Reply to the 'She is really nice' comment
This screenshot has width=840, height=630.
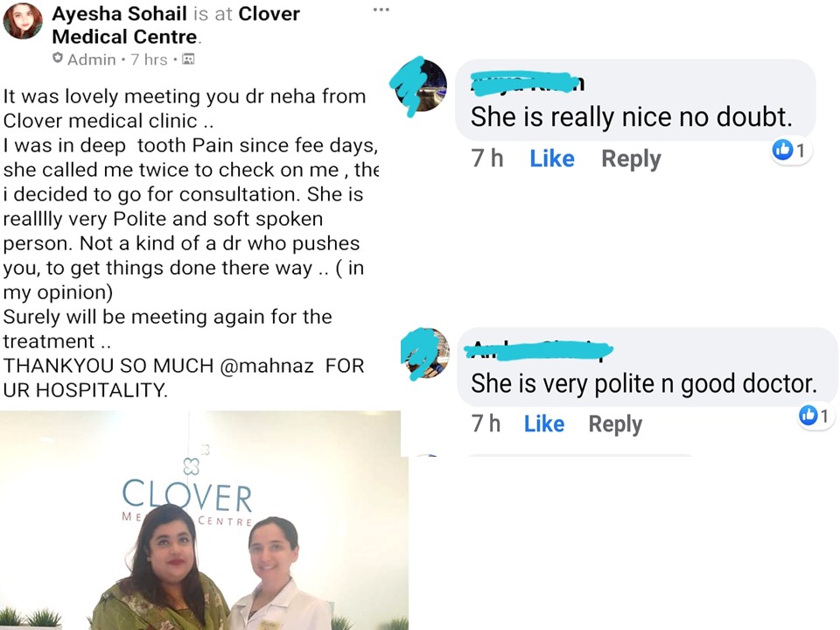pyautogui.click(x=631, y=159)
